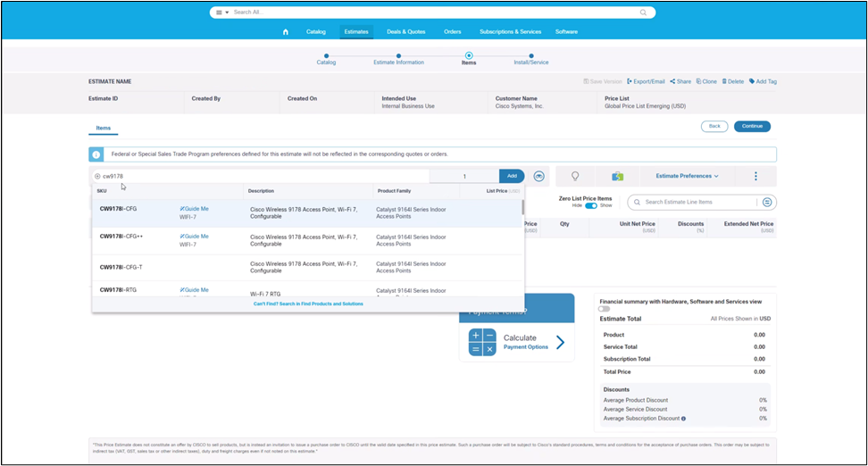
Task: Click Guide Me for CW9178I-CFG++
Action: pyautogui.click(x=195, y=237)
